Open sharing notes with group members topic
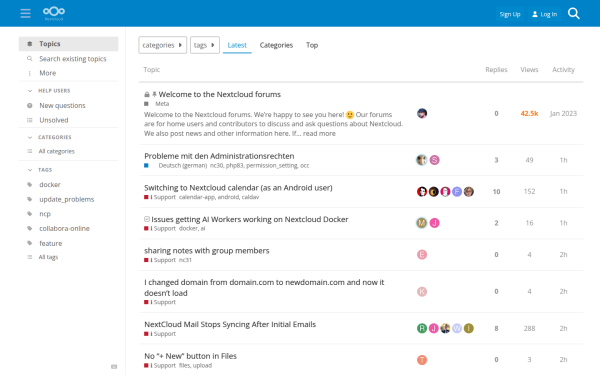This screenshot has width=600, height=375. click(x=207, y=251)
